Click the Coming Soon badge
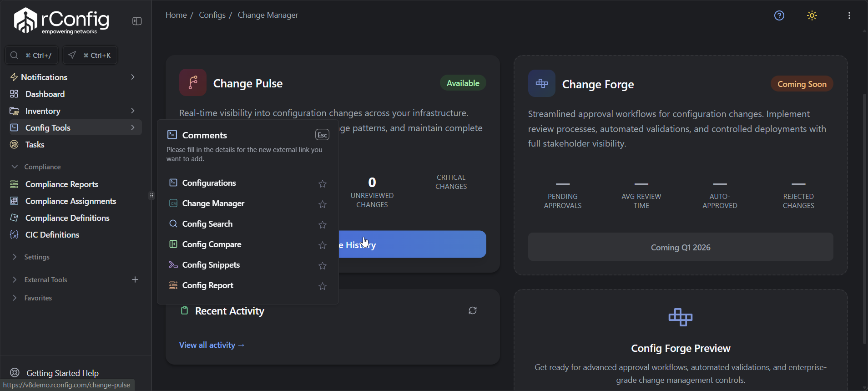The height and width of the screenshot is (391, 868). (802, 84)
